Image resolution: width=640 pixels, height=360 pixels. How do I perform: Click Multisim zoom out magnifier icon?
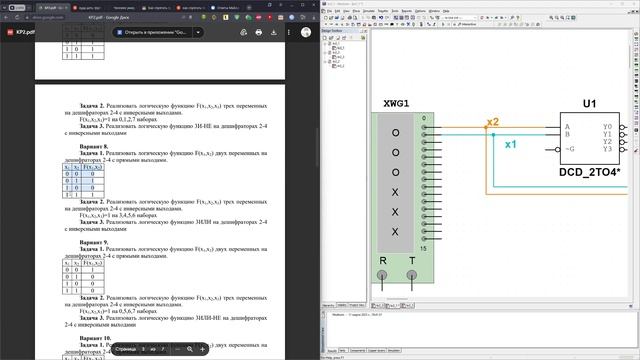pyautogui.click(x=557, y=18)
